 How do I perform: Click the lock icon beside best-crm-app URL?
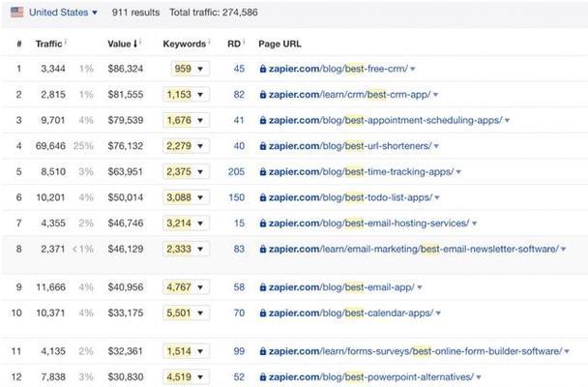[x=263, y=95]
